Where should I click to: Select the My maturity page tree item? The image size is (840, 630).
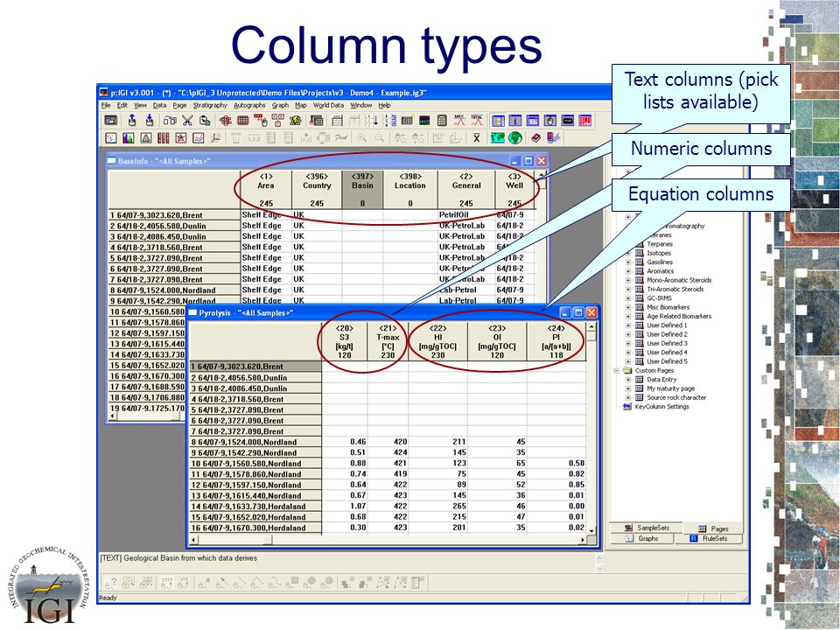point(670,388)
